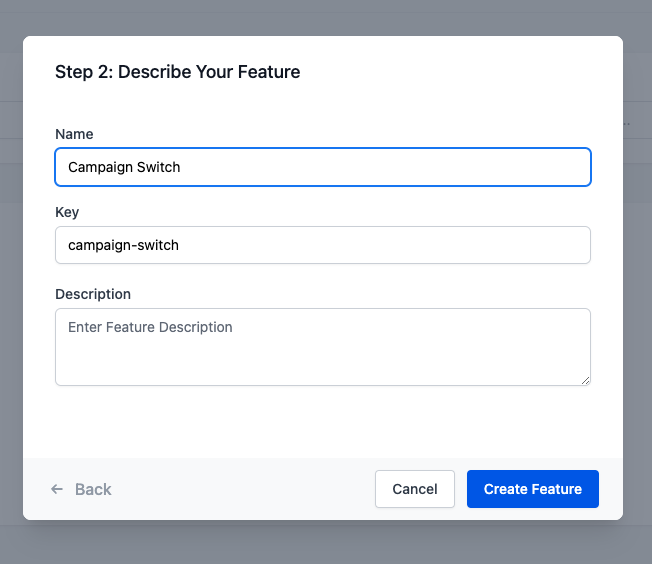Cancel the feature creation dialog
This screenshot has width=652, height=564.
point(414,489)
